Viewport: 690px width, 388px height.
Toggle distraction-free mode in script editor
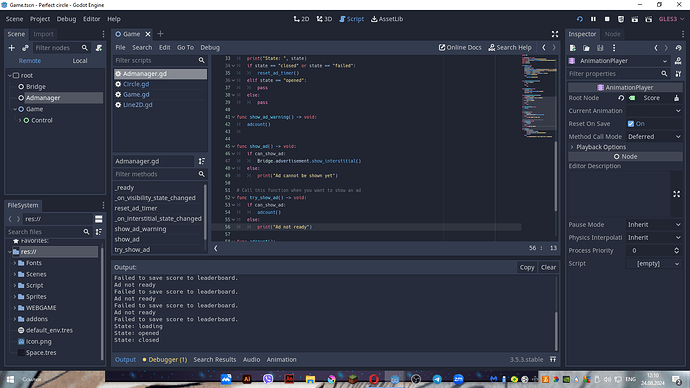click(x=555, y=34)
